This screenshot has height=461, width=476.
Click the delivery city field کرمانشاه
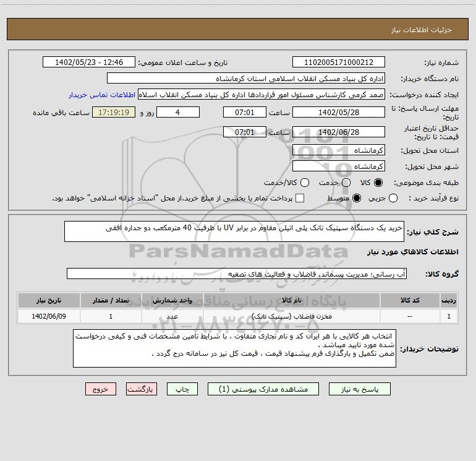pyautogui.click(x=339, y=166)
